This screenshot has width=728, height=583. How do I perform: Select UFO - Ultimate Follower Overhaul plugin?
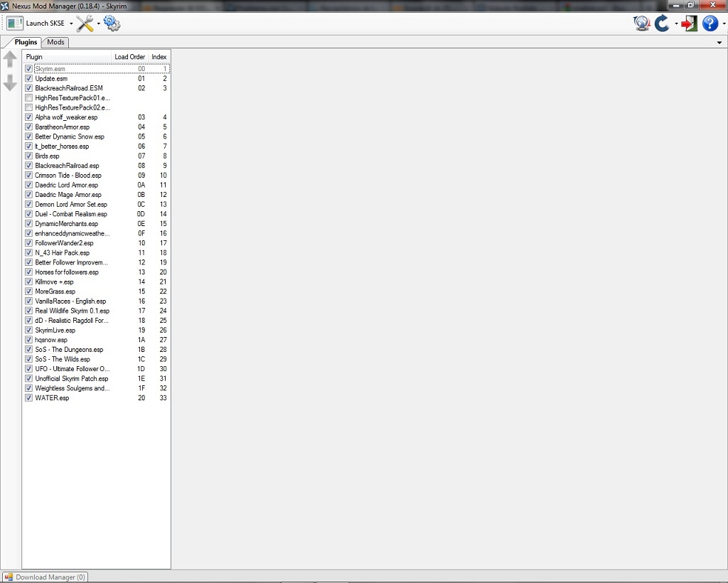97,369
